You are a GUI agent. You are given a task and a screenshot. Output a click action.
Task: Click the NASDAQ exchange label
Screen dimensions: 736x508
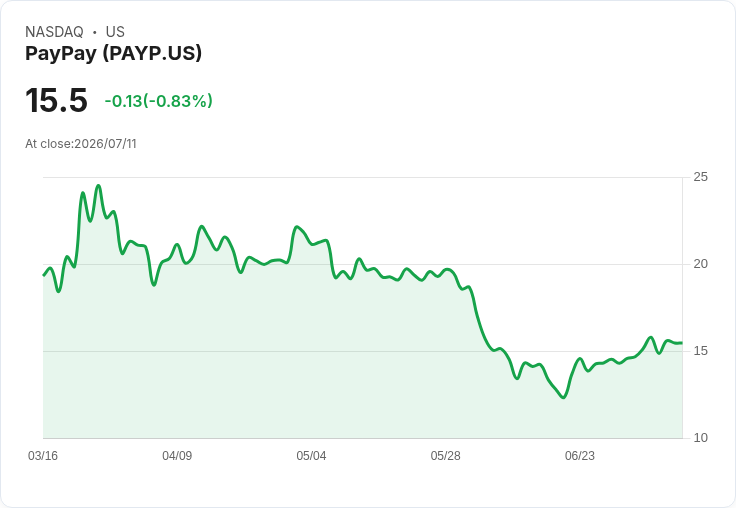pos(54,32)
